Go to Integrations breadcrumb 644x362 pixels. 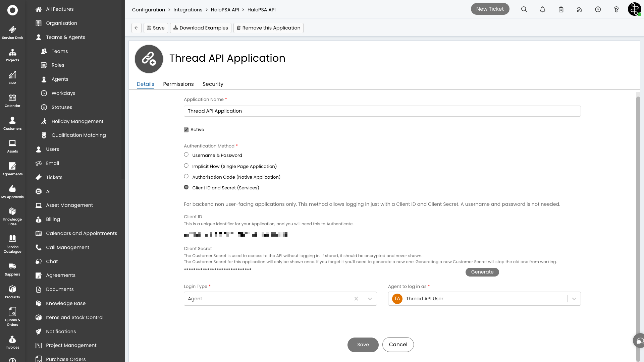click(x=188, y=10)
